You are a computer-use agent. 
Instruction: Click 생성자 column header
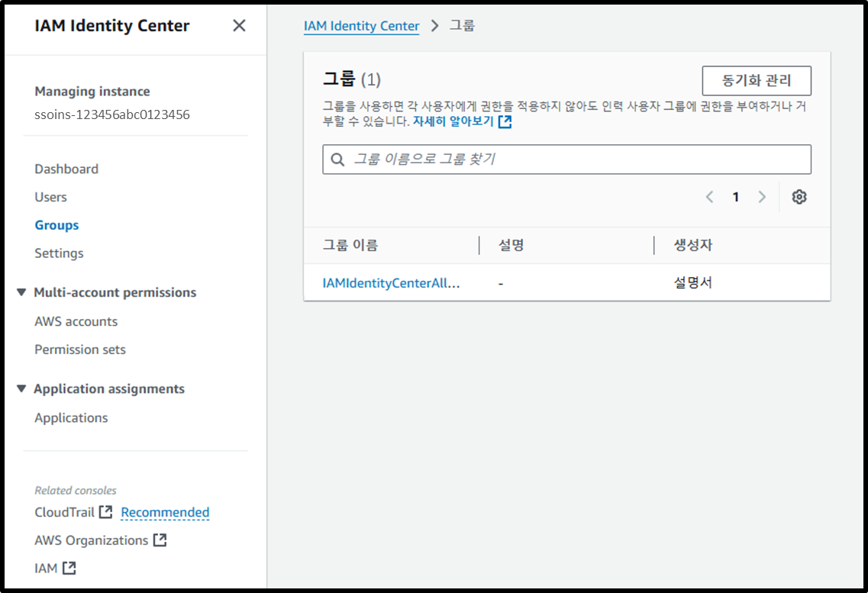pyautogui.click(x=692, y=245)
